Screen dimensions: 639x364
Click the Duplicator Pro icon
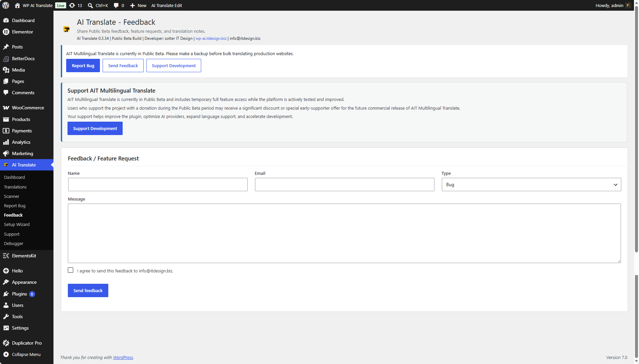coord(6,343)
